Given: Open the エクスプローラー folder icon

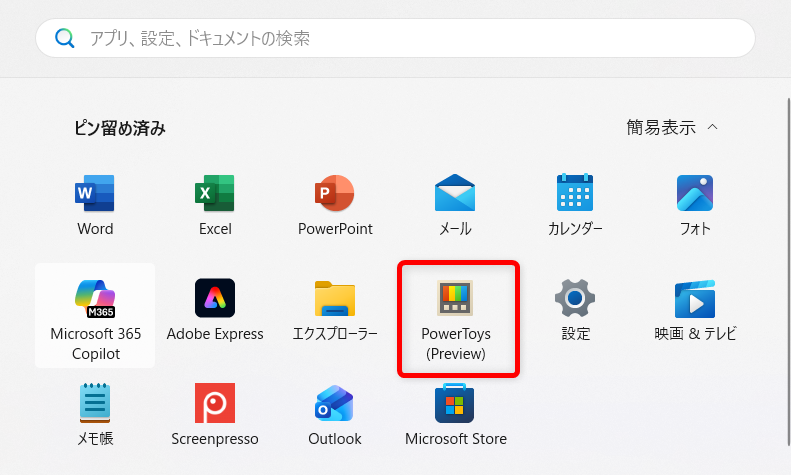Looking at the screenshot, I should tap(335, 299).
